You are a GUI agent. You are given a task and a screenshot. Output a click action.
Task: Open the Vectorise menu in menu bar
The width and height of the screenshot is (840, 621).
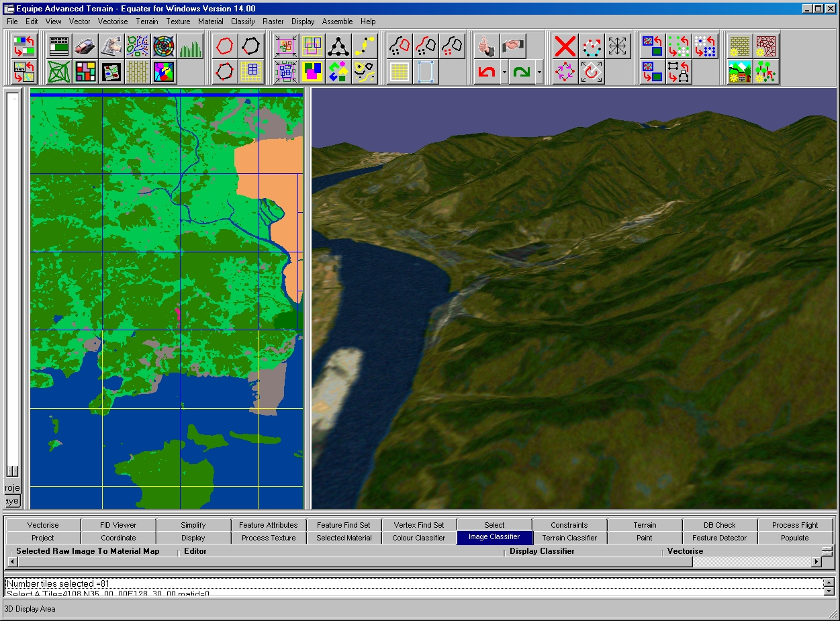click(x=113, y=21)
